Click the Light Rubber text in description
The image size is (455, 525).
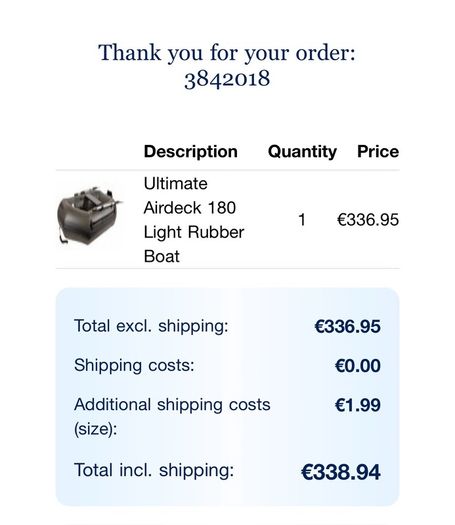tap(194, 232)
